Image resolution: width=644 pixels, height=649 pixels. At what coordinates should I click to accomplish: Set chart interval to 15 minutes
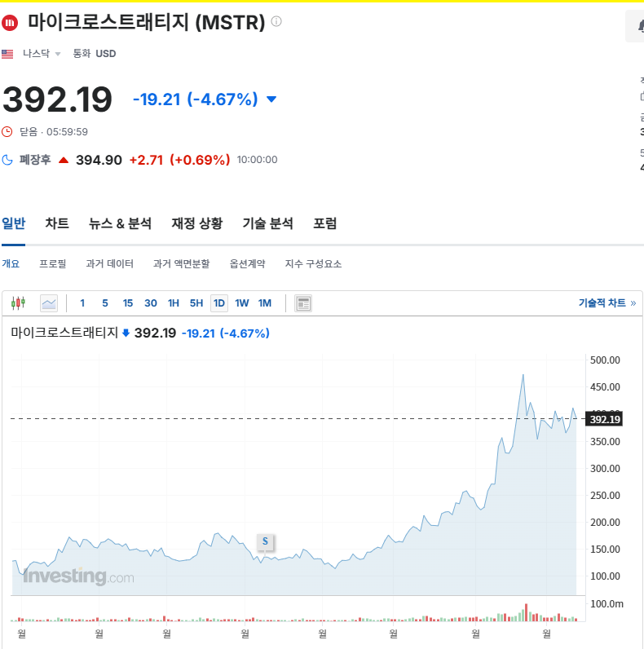[128, 303]
